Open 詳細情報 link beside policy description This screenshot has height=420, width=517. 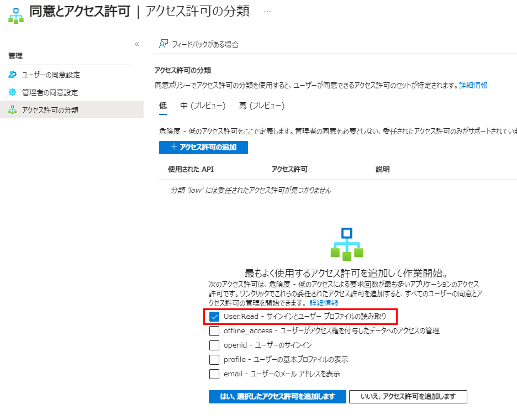click(473, 85)
